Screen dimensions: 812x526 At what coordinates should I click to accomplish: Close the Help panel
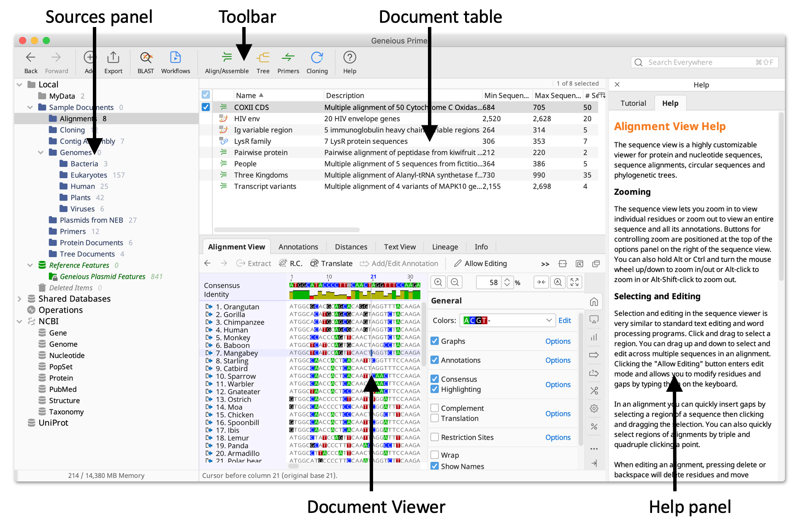tap(617, 84)
